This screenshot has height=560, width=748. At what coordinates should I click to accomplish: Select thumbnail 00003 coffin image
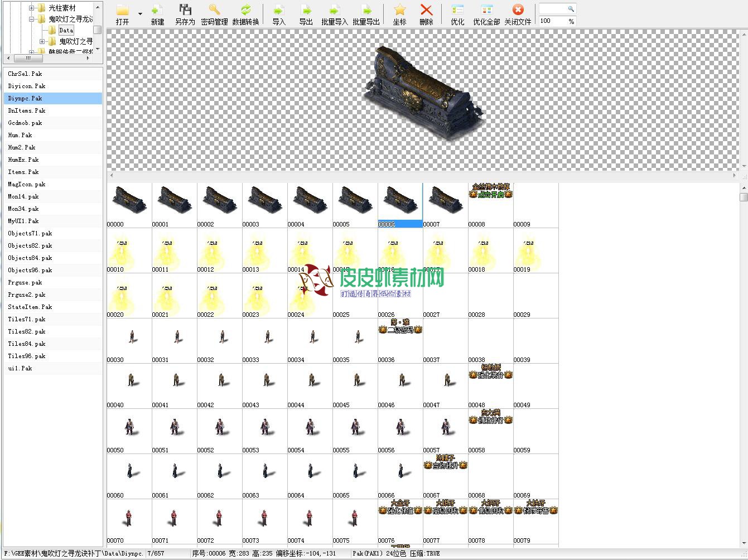coord(265,205)
